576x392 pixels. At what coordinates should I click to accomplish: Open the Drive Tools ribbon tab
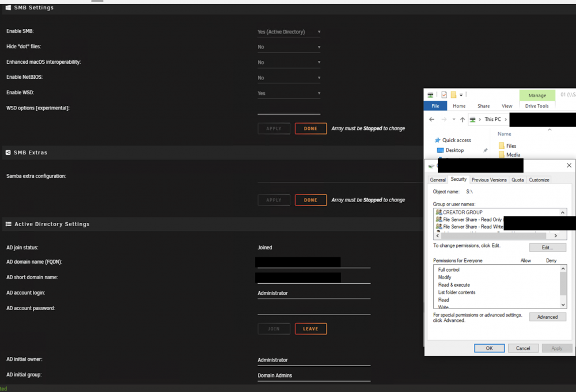[537, 106]
